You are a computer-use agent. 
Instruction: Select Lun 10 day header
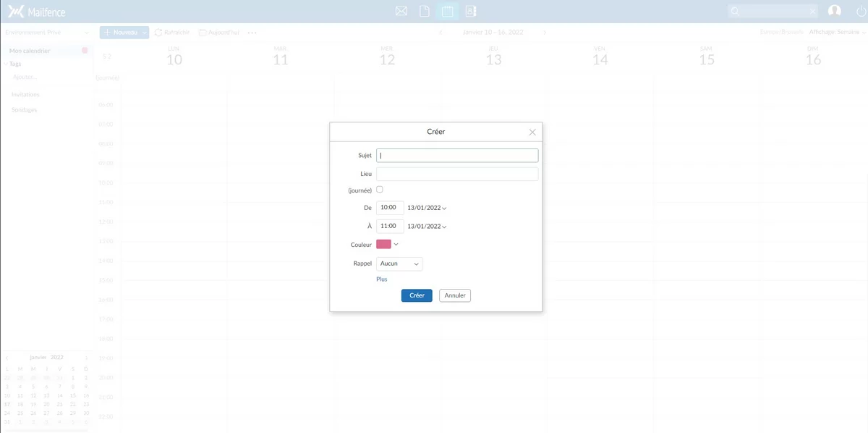(174, 56)
